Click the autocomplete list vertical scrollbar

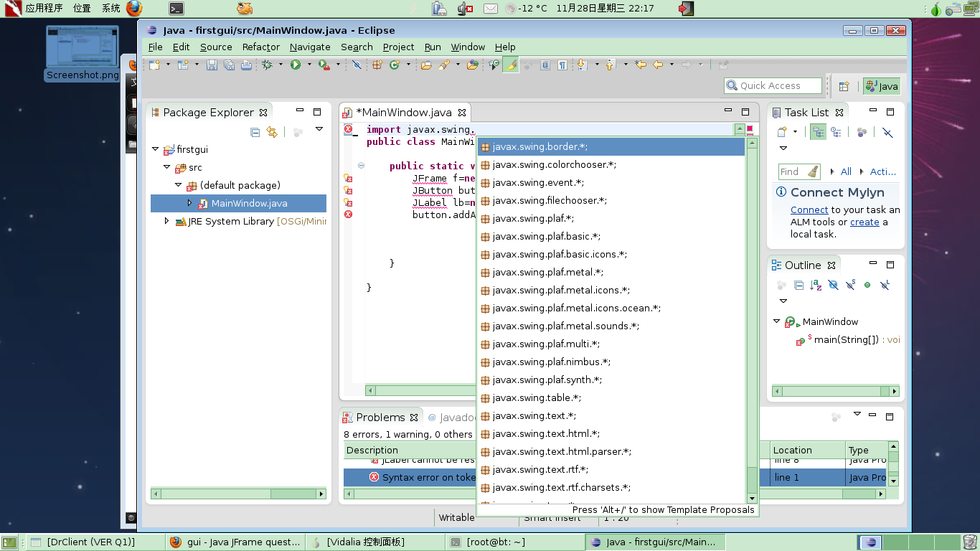click(752, 320)
